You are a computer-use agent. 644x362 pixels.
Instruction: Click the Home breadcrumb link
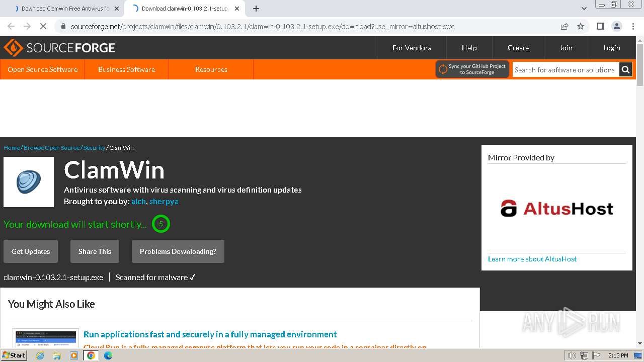(12, 148)
